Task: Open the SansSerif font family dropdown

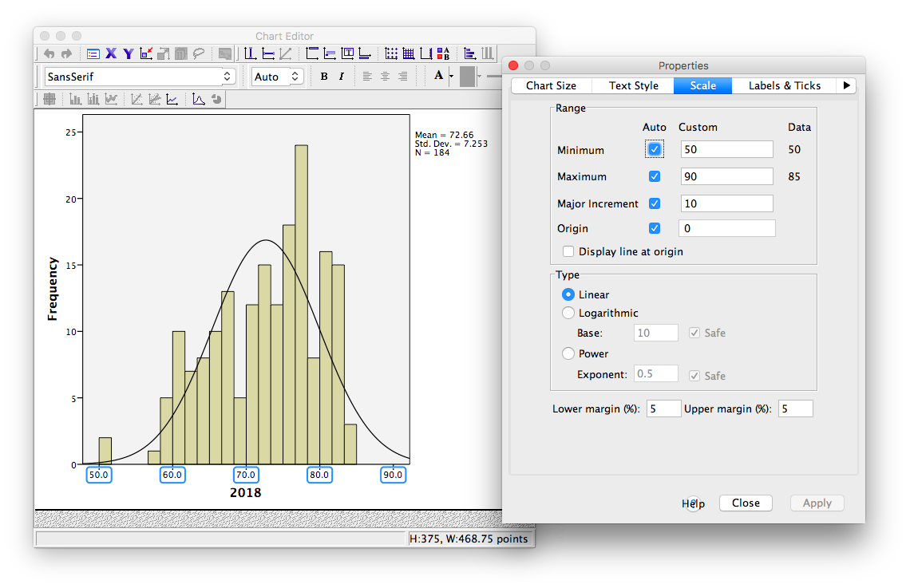Action: tap(140, 77)
